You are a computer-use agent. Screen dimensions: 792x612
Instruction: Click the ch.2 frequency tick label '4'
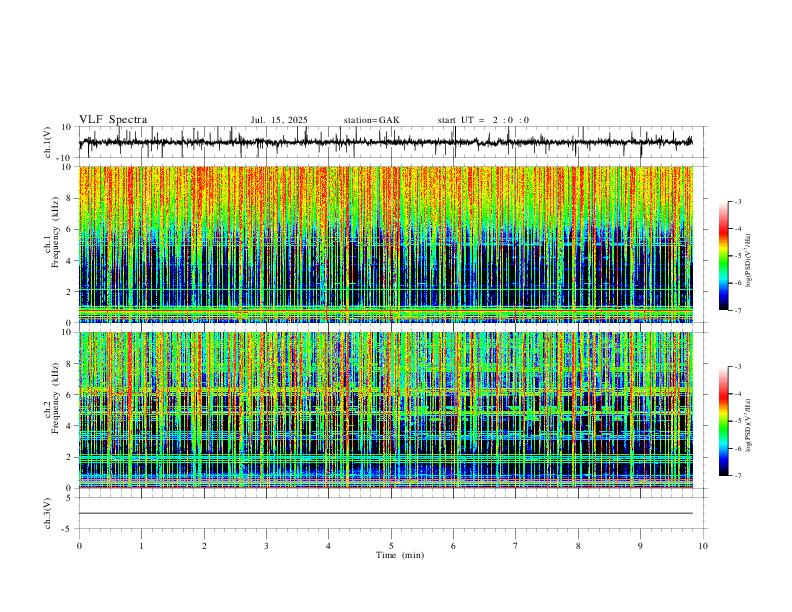click(70, 426)
